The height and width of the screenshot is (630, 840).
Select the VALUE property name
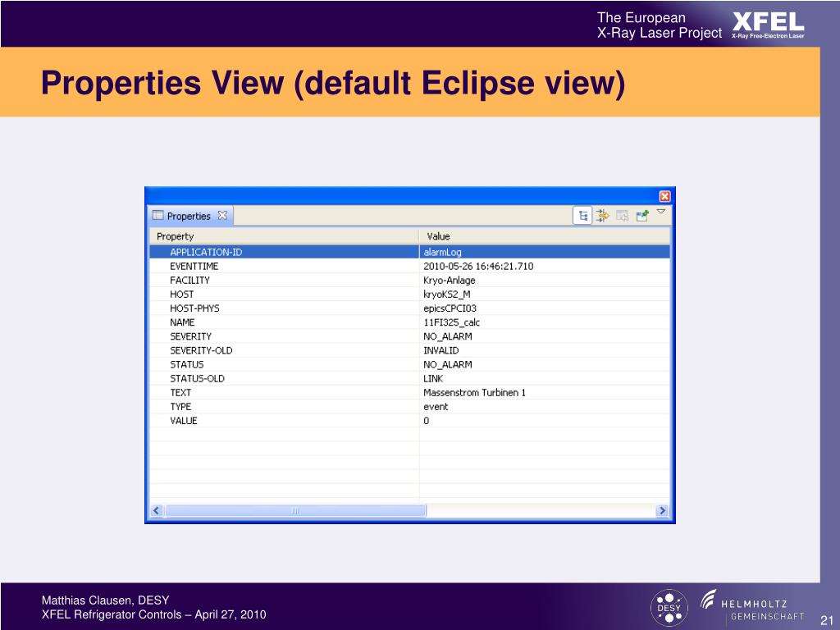pos(183,421)
